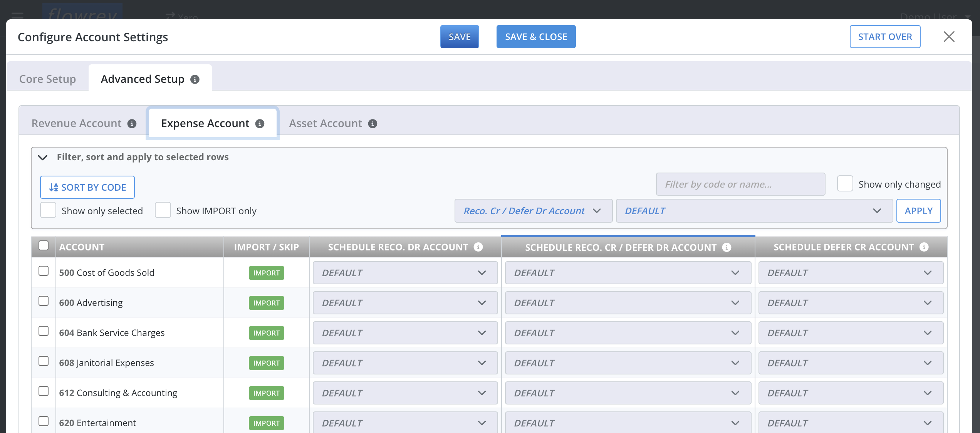Viewport: 980px width, 433px height.
Task: Open Defer CR dropdown for 608 Janitorial Expenses
Action: pyautogui.click(x=851, y=363)
